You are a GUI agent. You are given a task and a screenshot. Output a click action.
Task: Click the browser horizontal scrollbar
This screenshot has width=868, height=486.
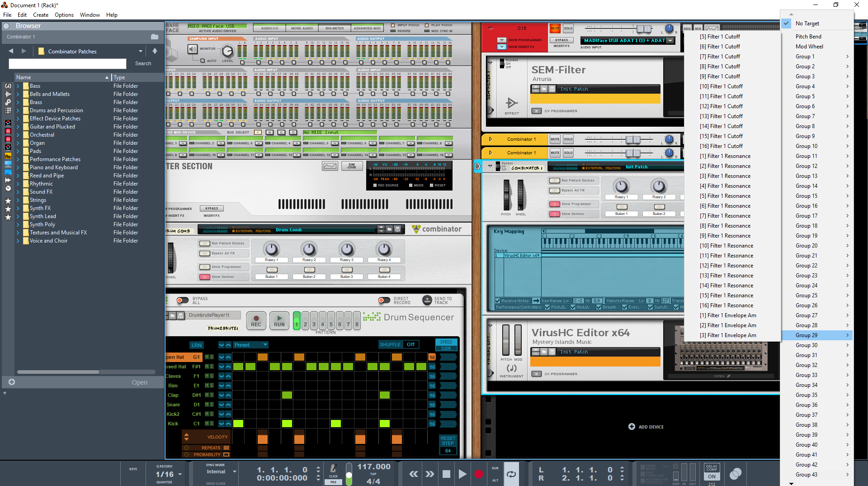58,372
